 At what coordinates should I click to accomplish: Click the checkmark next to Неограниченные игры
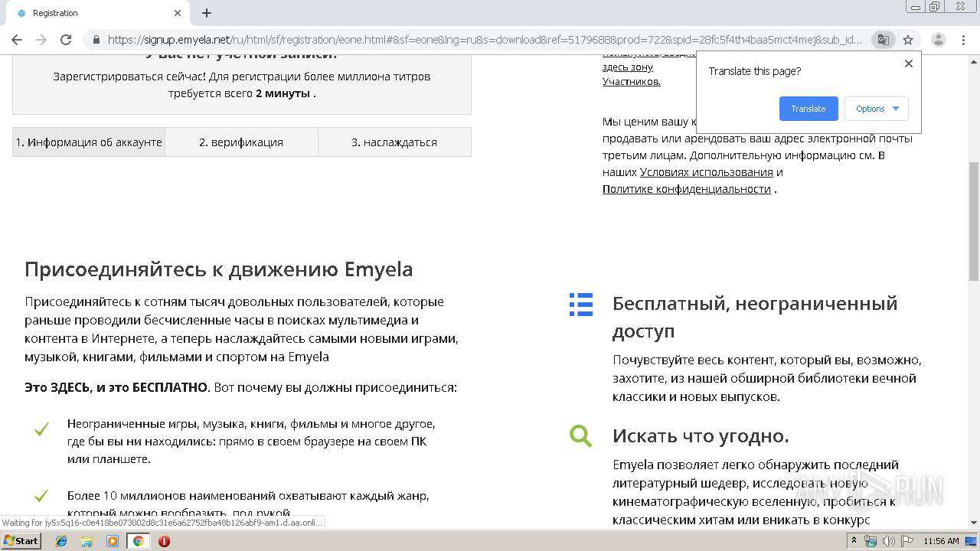point(41,429)
